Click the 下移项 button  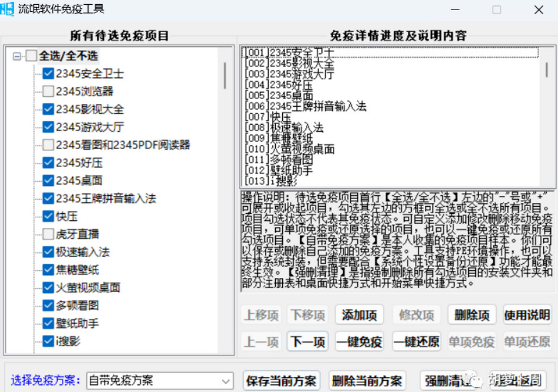pos(308,315)
